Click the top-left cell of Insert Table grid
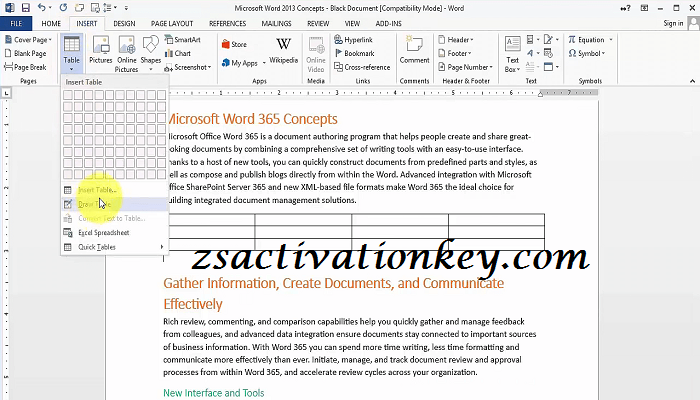Image resolution: width=700 pixels, height=400 pixels. click(68, 95)
